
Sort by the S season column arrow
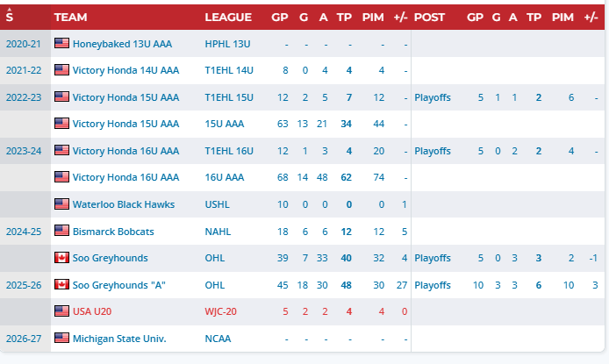click(10, 16)
